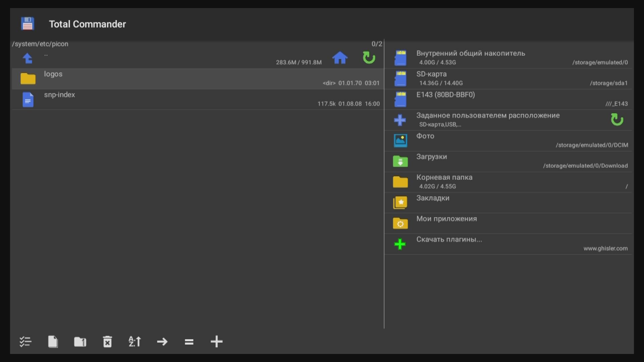Viewport: 644px width, 362px height.
Task: Click the Total Commander floppy disk icon
Action: click(28, 24)
